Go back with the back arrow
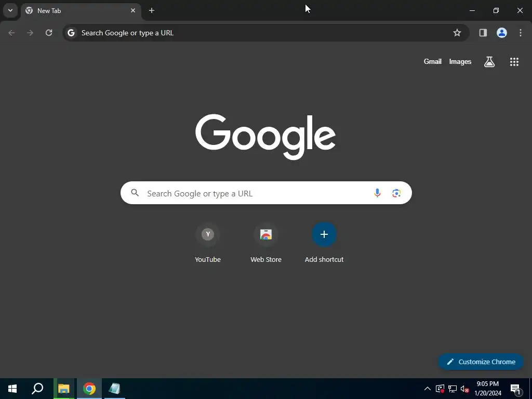This screenshot has height=399, width=532. (x=11, y=33)
